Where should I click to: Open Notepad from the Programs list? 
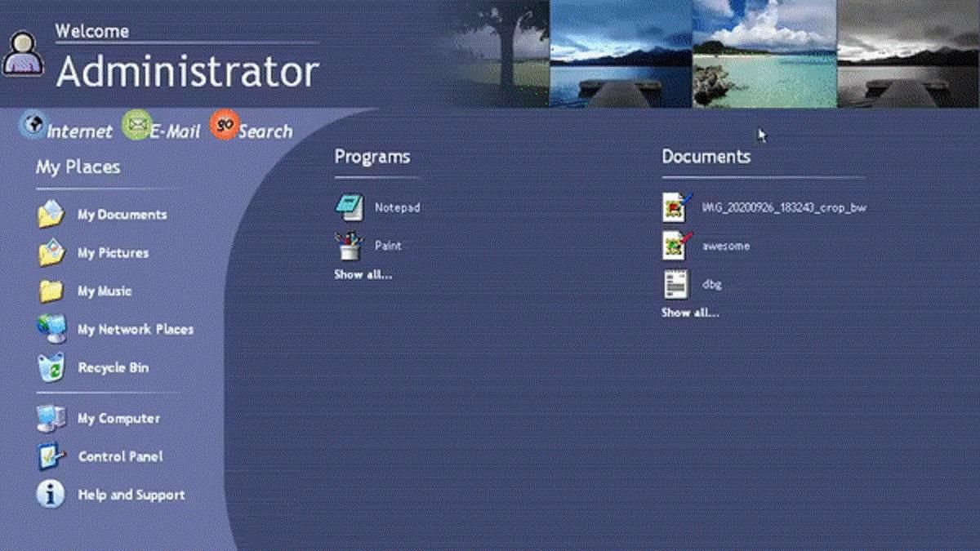tap(381, 207)
